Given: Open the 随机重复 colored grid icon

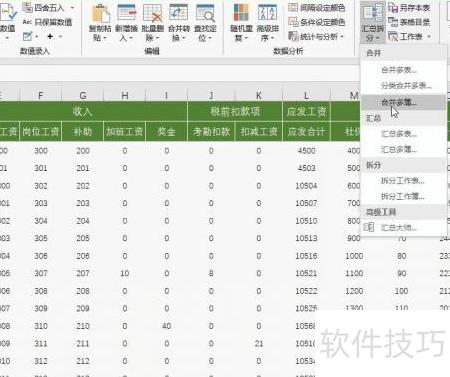Looking at the screenshot, I should click(x=241, y=14).
